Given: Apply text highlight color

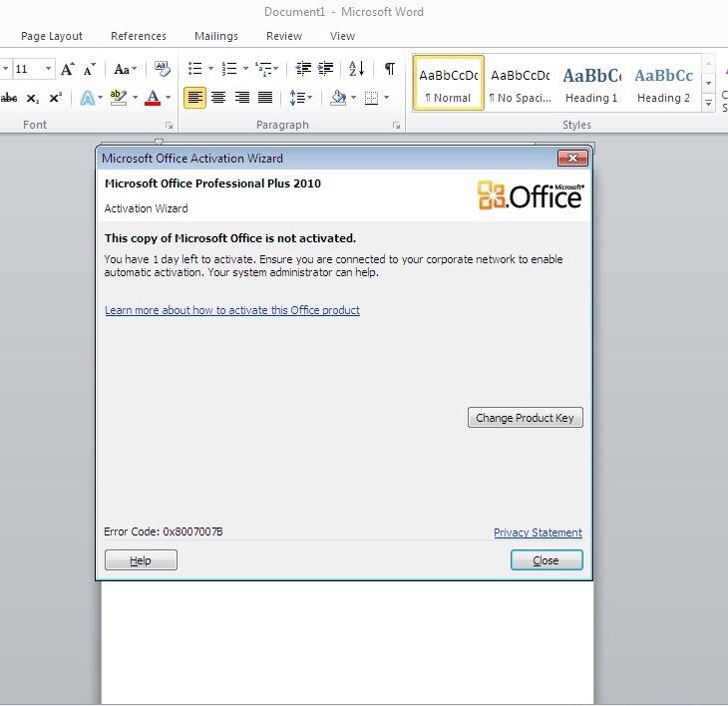Looking at the screenshot, I should pos(119,98).
